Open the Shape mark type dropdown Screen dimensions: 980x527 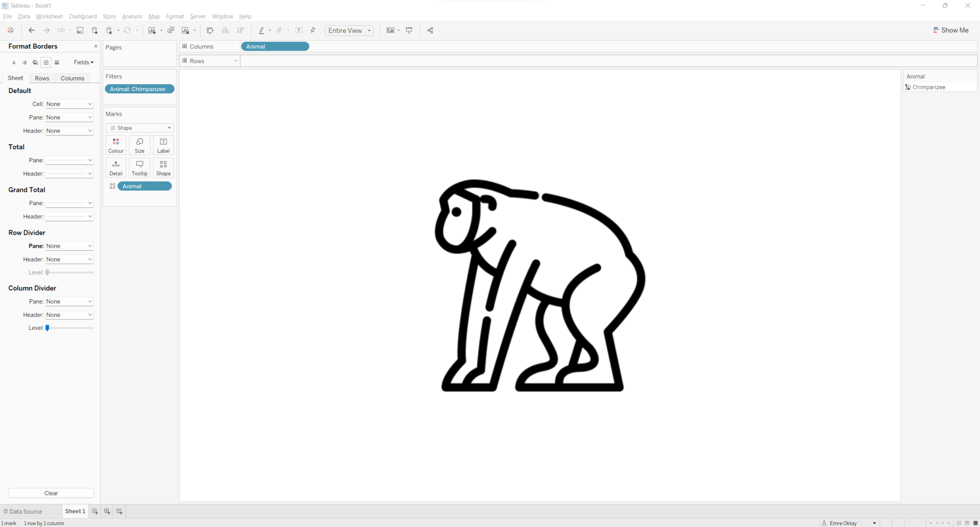169,128
